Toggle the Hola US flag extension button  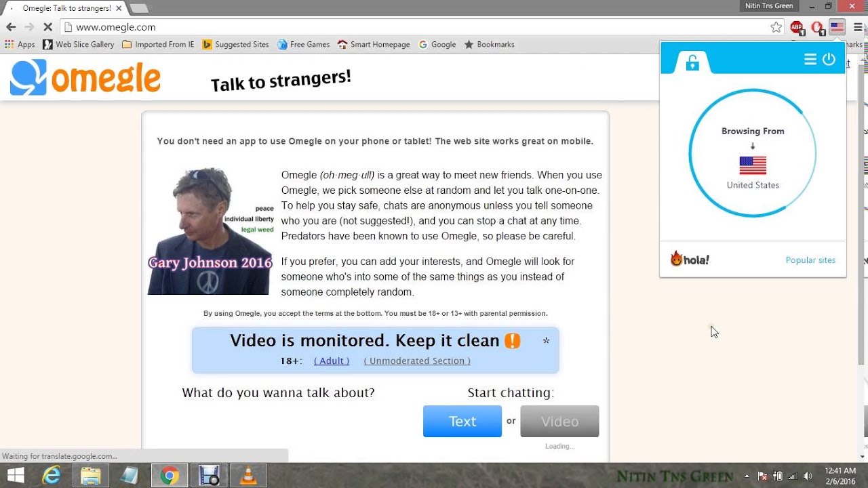pos(837,27)
